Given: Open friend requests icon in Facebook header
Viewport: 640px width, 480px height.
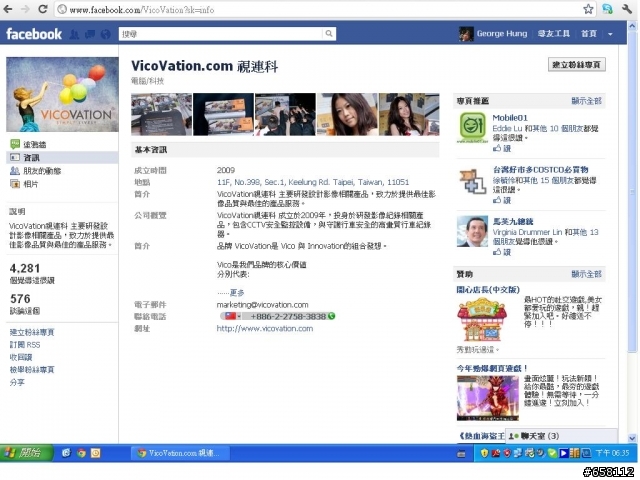Looking at the screenshot, I should coord(74,34).
